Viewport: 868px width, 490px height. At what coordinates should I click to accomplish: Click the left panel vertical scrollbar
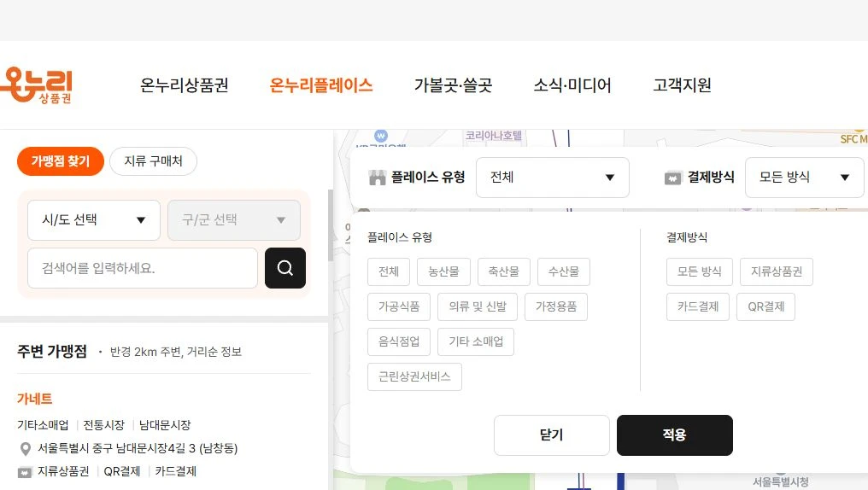(x=331, y=225)
